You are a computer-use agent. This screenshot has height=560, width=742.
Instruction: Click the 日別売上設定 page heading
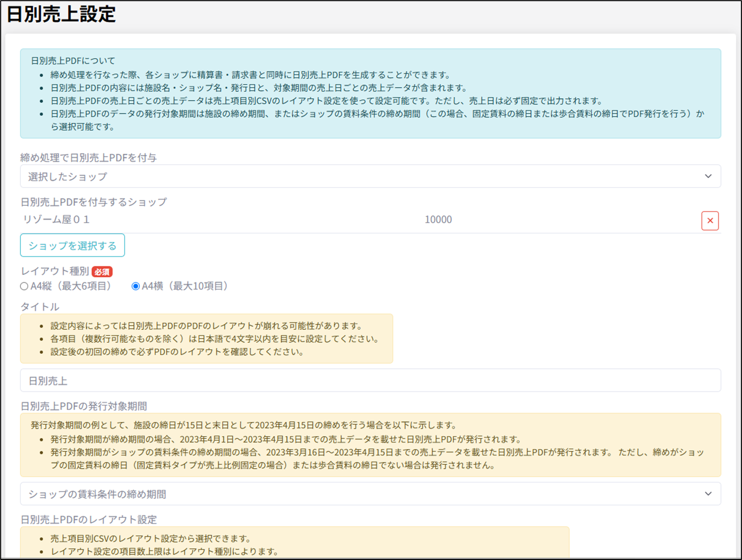[x=61, y=14]
